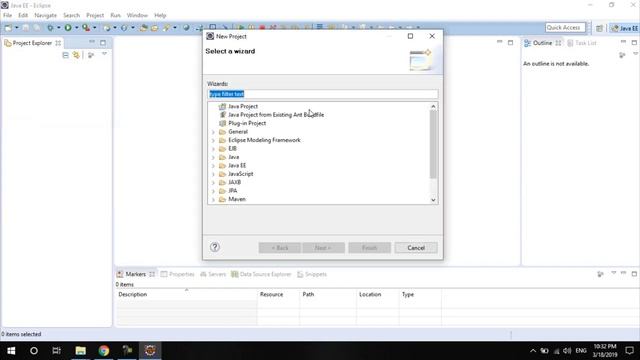Screen dimensions: 640x360
Task: Click the Next button in dialog
Action: tap(323, 248)
